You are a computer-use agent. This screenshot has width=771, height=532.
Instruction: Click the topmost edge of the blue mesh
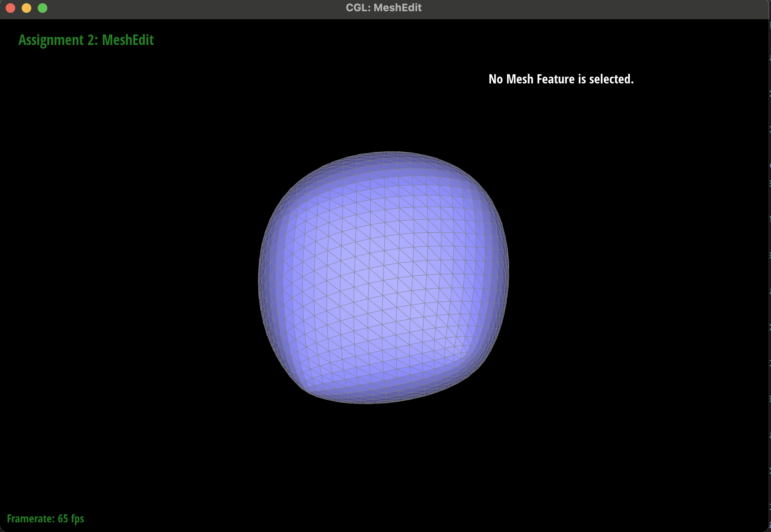(391, 152)
